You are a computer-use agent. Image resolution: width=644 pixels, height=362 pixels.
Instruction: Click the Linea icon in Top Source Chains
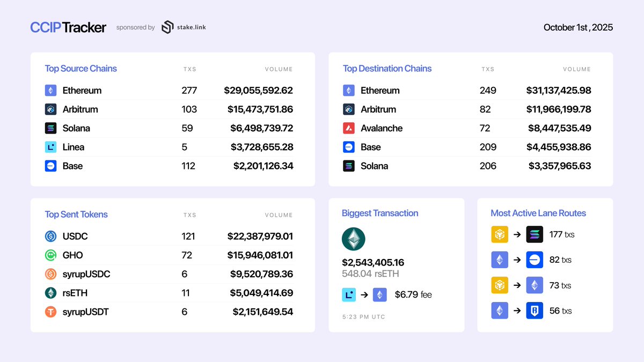point(50,147)
